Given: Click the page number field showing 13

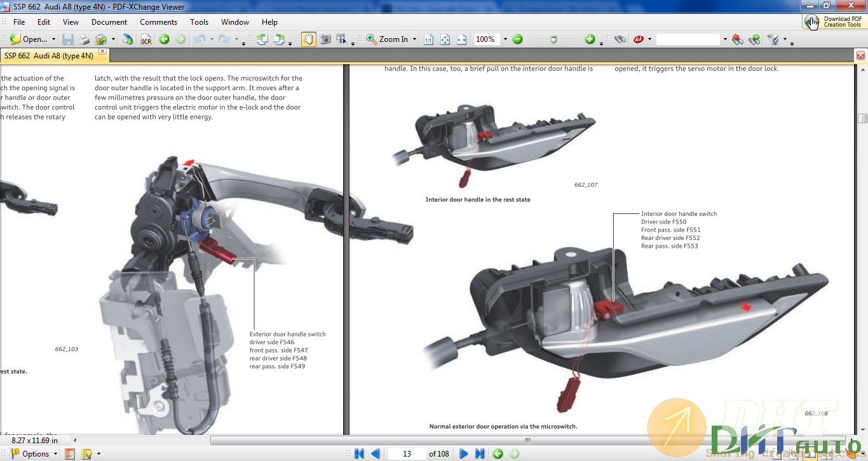Looking at the screenshot, I should [407, 453].
